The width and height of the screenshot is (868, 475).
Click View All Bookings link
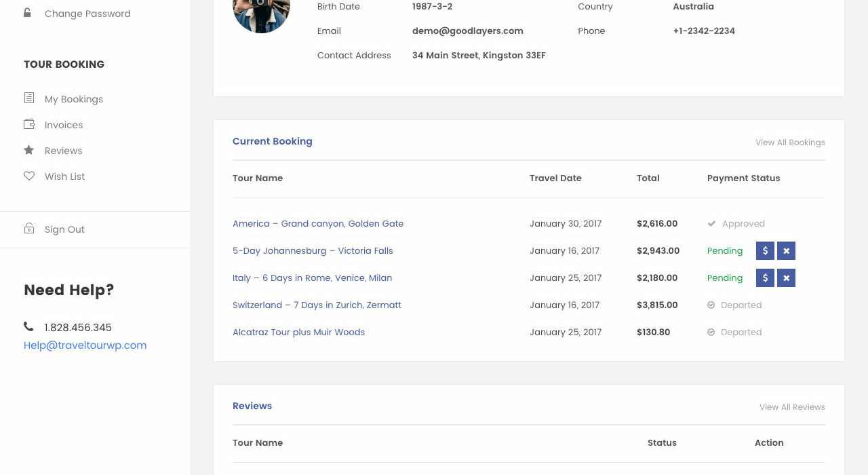tap(790, 142)
